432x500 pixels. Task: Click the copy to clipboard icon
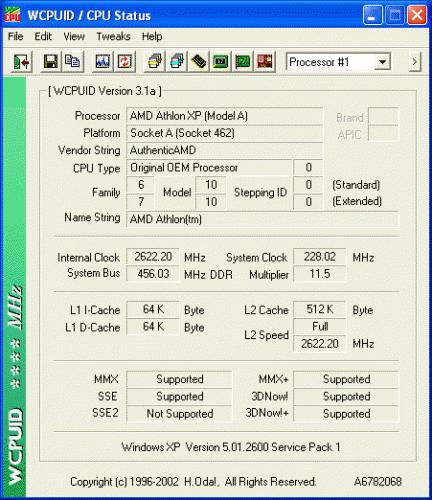click(72, 62)
